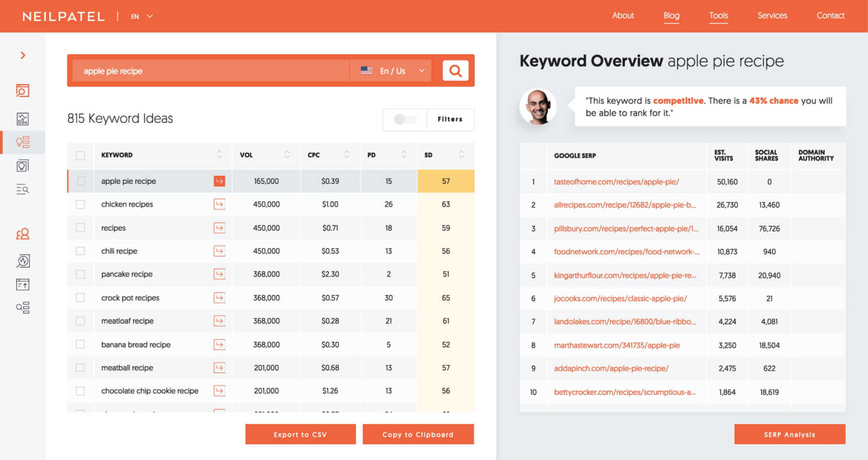Click the apple pie recipe search field
The height and width of the screenshot is (460, 868).
click(x=211, y=71)
